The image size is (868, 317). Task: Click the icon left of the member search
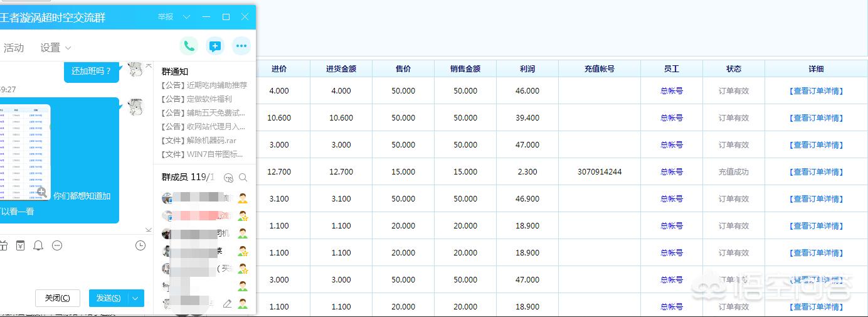click(229, 178)
